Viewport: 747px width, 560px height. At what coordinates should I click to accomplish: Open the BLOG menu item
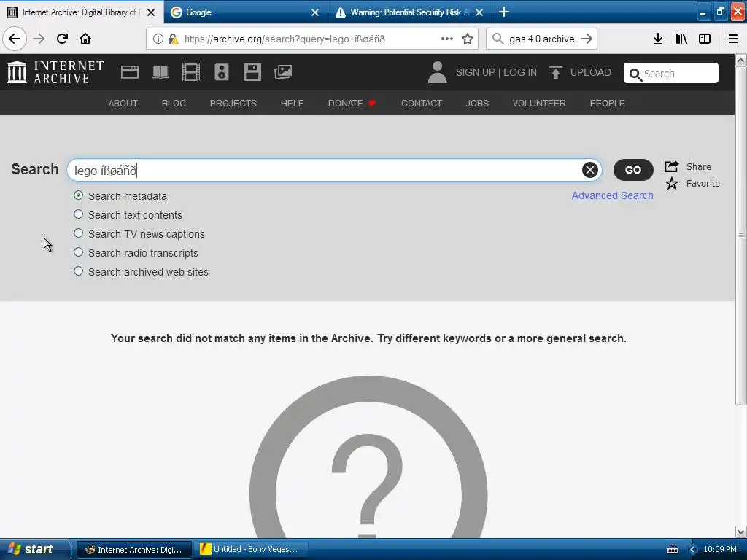(x=174, y=104)
